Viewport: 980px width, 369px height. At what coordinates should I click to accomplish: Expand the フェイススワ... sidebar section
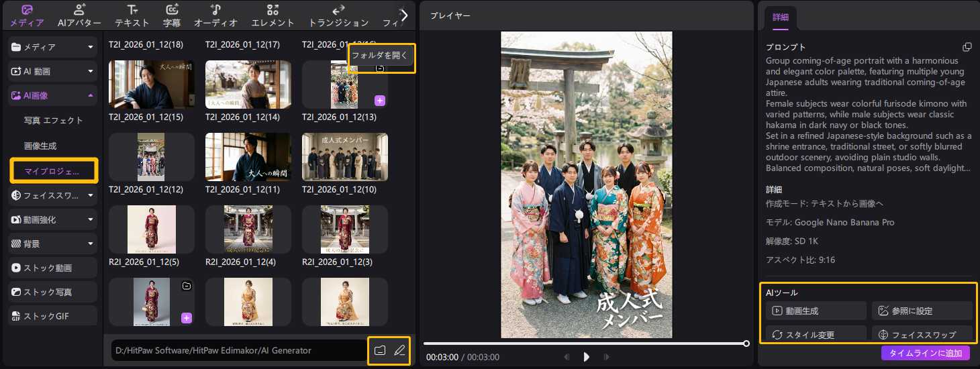(x=53, y=195)
